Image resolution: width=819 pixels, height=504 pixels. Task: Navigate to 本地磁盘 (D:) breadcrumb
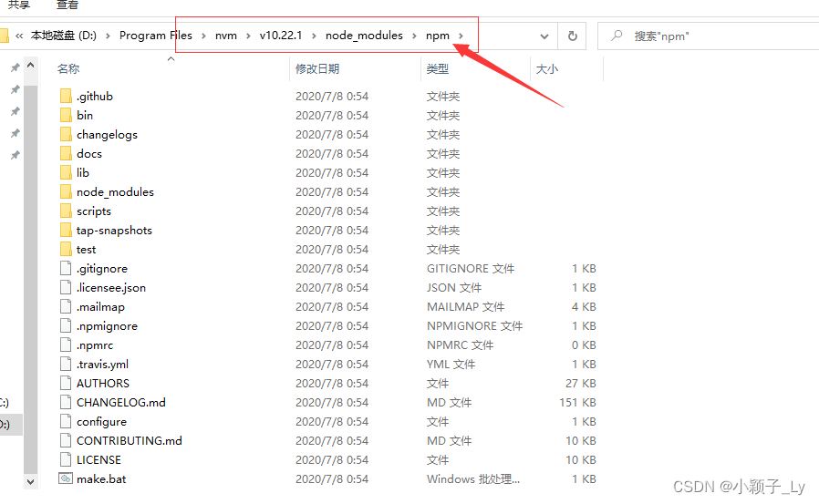click(x=64, y=36)
